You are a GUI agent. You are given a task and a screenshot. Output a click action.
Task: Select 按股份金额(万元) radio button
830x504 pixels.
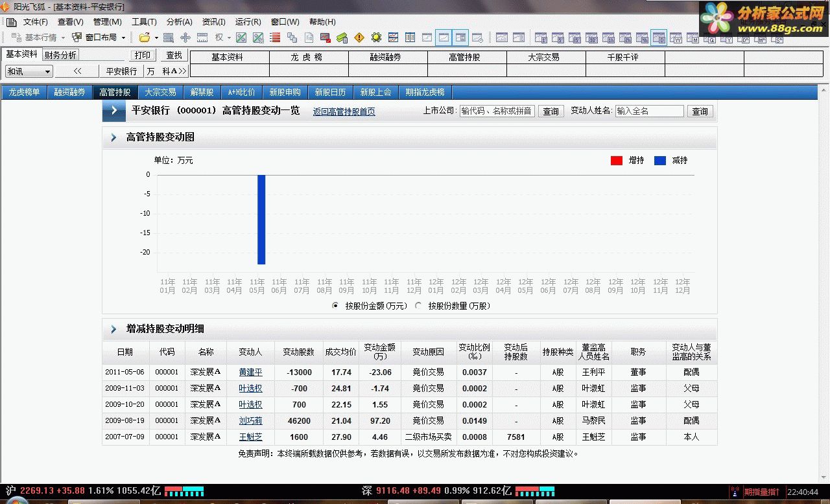tap(335, 306)
